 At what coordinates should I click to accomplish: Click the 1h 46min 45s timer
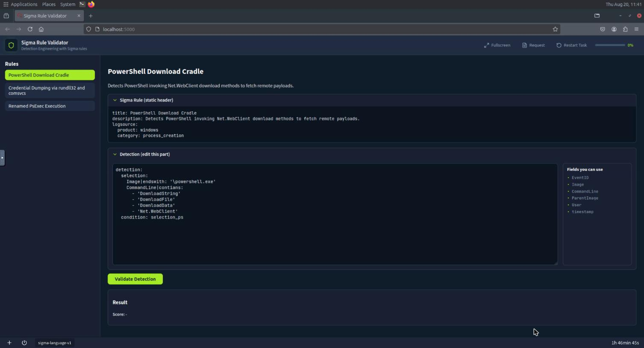[x=625, y=342]
